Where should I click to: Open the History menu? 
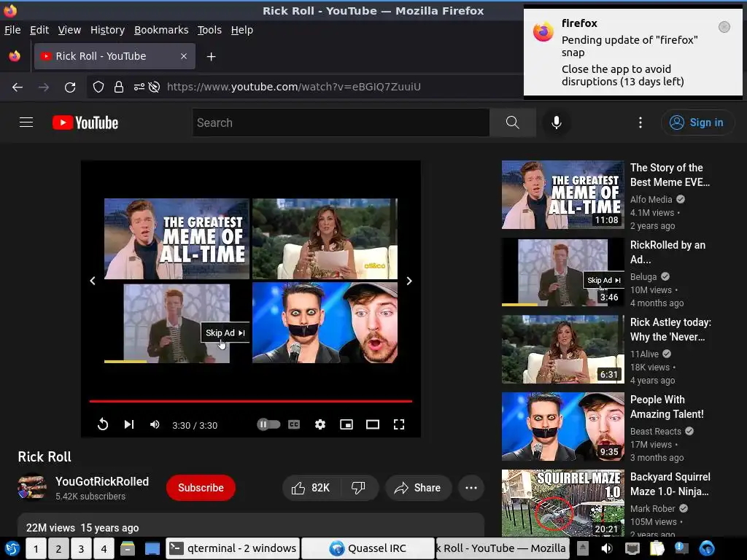pyautogui.click(x=108, y=30)
